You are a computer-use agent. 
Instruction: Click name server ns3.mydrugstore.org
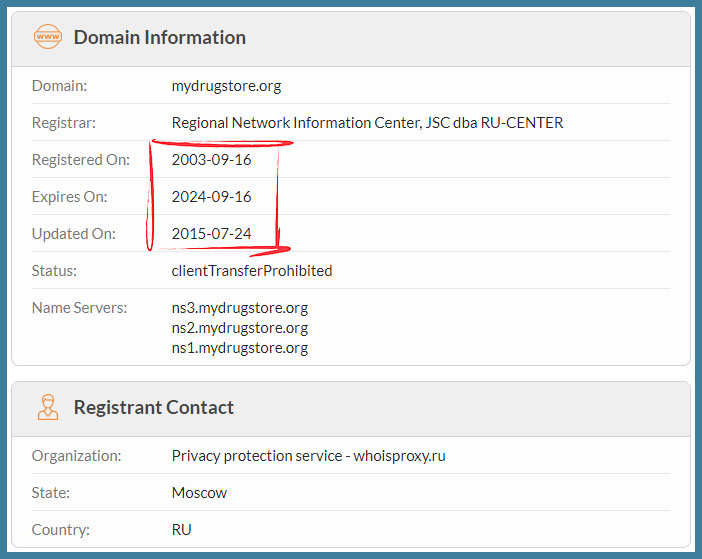239,308
